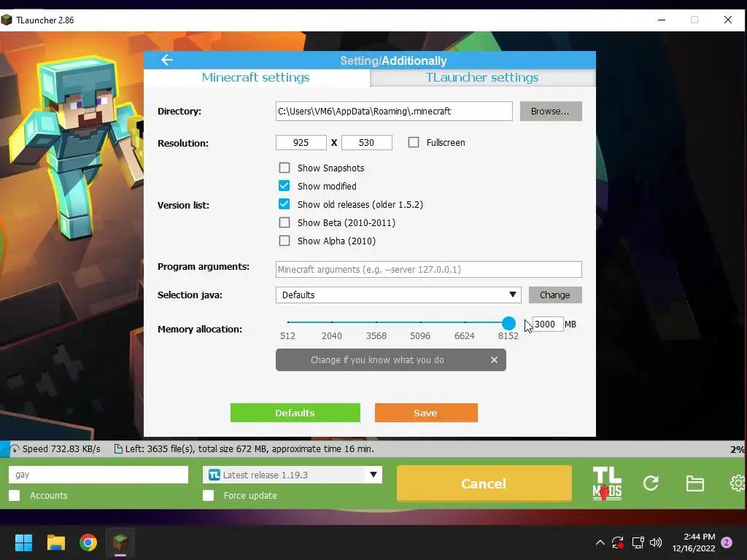Show hidden tray icons chevron
The height and width of the screenshot is (560, 747).
click(600, 542)
